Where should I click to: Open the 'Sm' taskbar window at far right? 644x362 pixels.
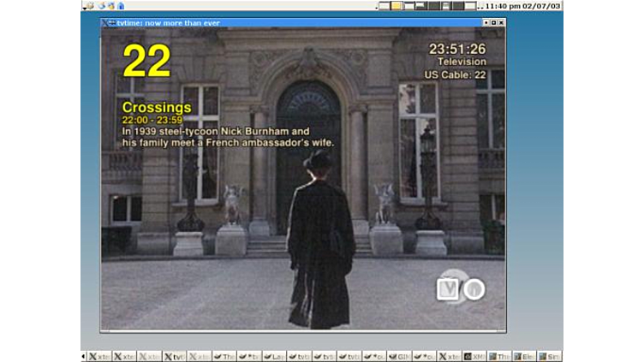pos(550,356)
